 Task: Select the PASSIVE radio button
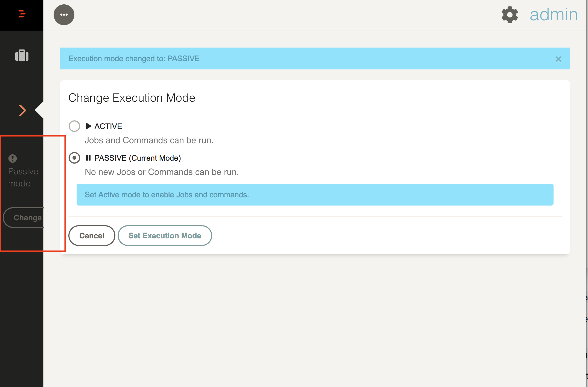point(74,158)
